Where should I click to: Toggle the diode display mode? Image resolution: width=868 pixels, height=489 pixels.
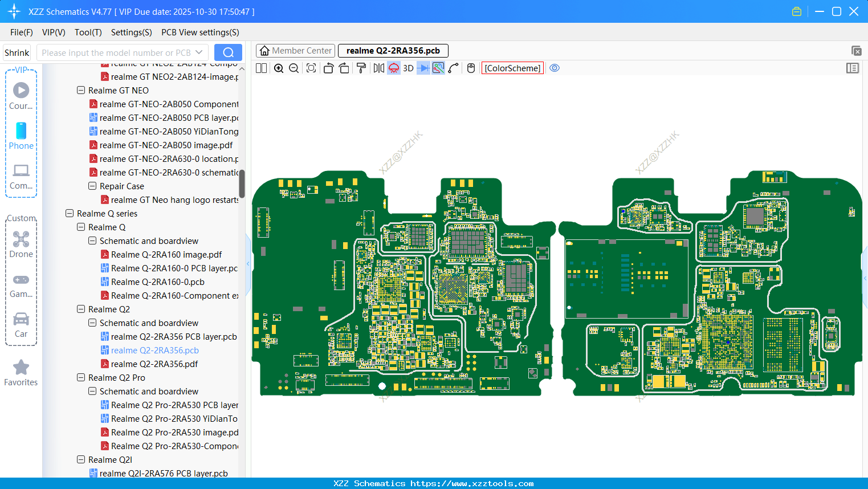(423, 68)
